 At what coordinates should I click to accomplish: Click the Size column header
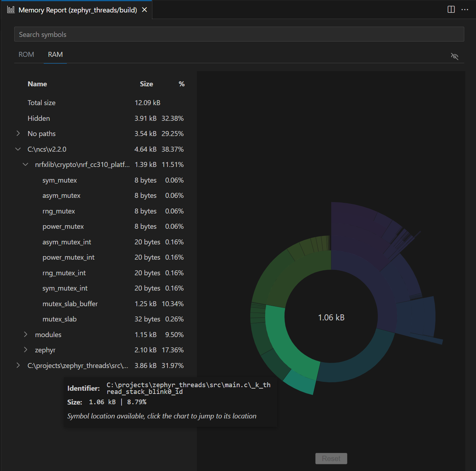tap(146, 84)
